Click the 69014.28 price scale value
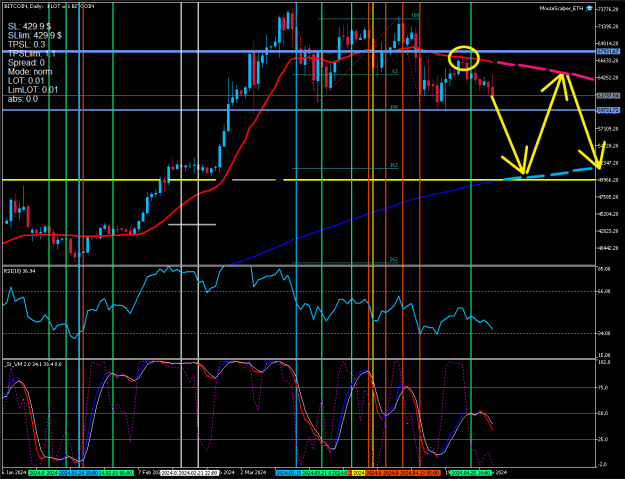 [x=609, y=43]
